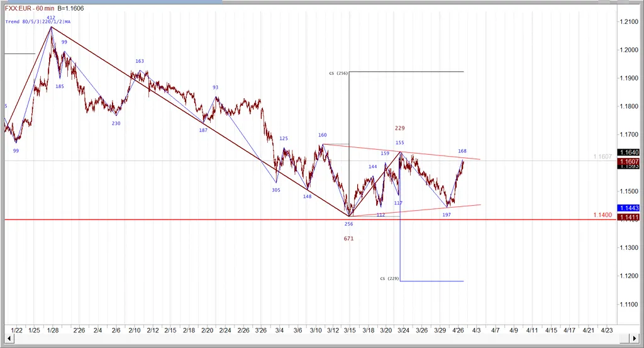
Task: Click the cs (229) projection label
Action: [x=390, y=279]
